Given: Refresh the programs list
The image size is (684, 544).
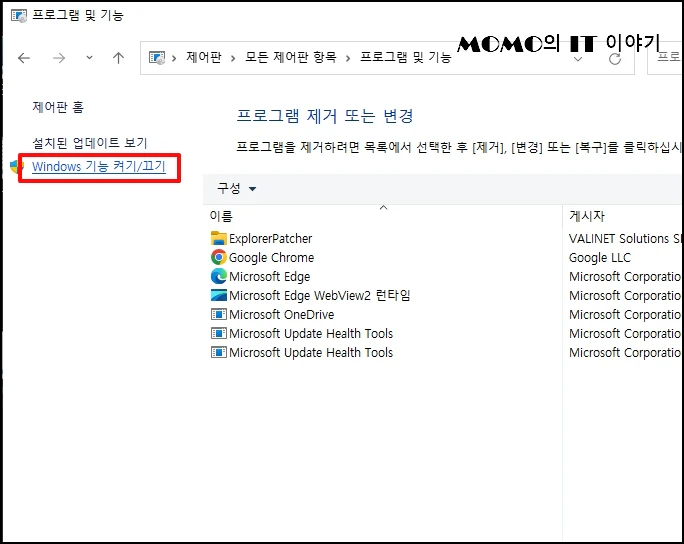Looking at the screenshot, I should pyautogui.click(x=615, y=58).
